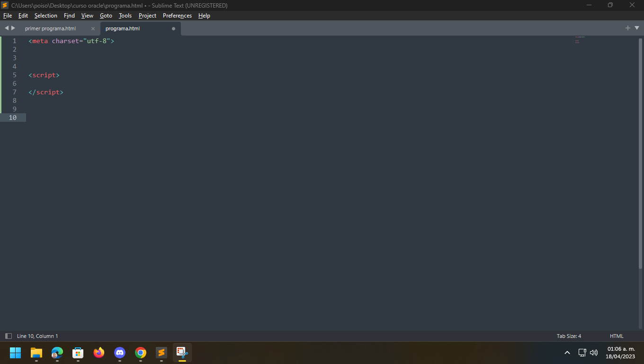Screen dimensions: 644x364
Task: Go to previous tab with left arrow
Action: click(x=7, y=28)
